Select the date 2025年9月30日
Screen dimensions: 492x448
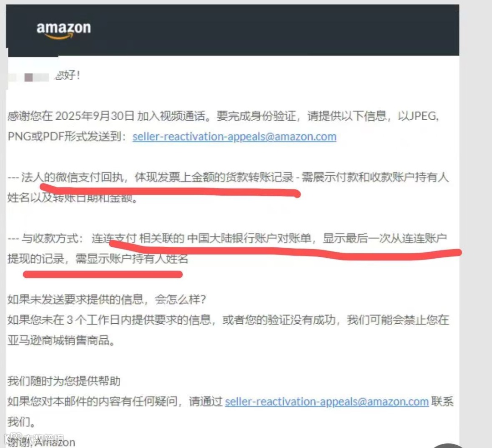point(95,116)
